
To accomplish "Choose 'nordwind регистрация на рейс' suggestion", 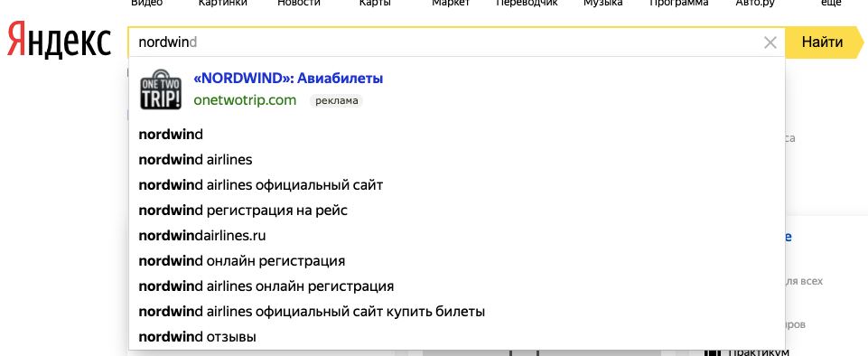I will coord(457,211).
